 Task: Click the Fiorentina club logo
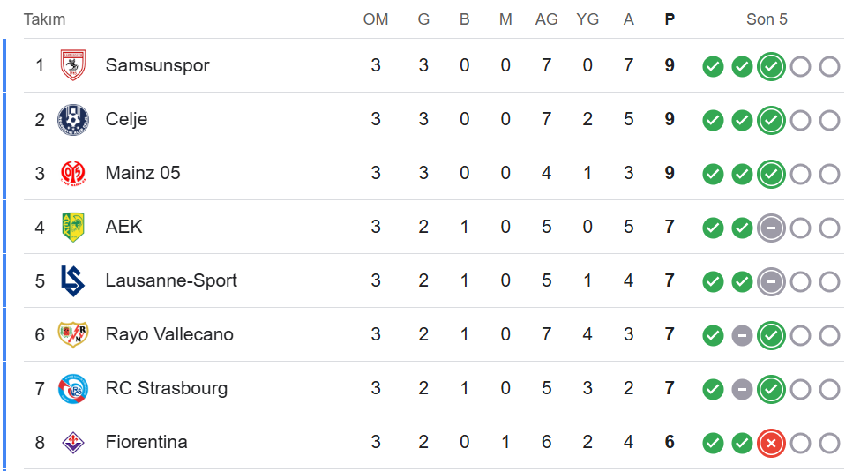click(x=72, y=442)
